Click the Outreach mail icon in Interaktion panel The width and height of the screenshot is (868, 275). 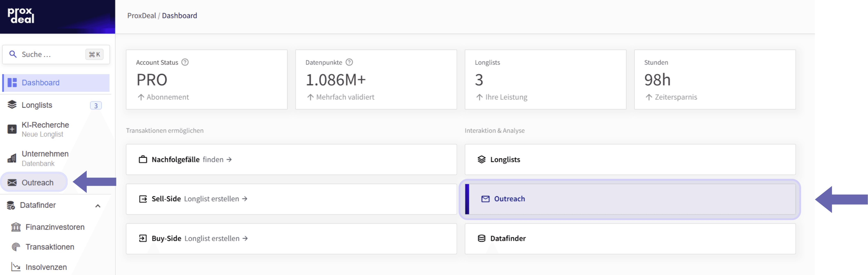pos(485,199)
